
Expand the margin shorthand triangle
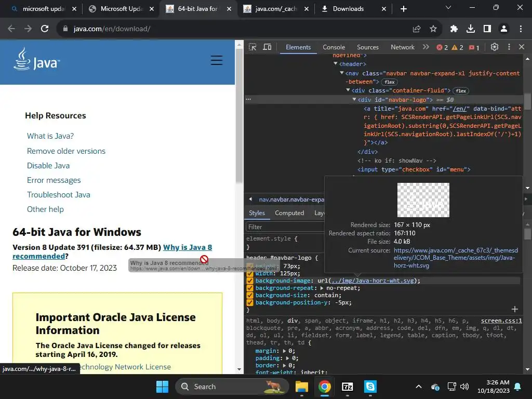click(284, 351)
